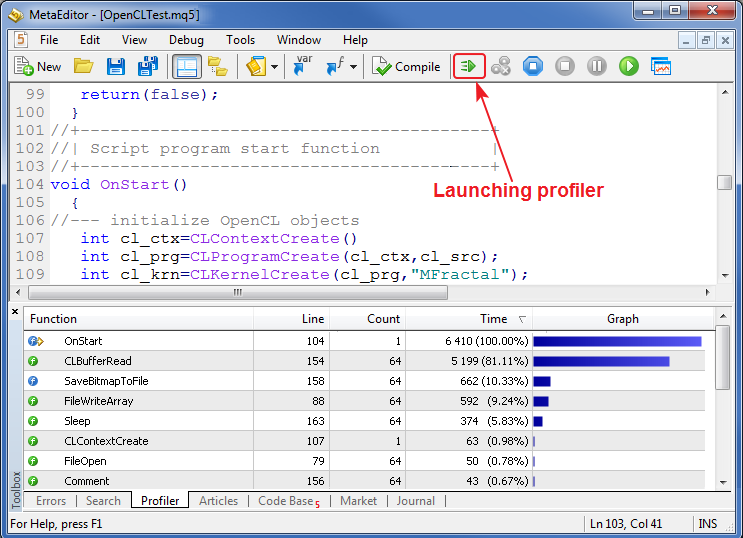Image resolution: width=743 pixels, height=538 pixels.
Task: Sort by the Line column header
Action: tap(291, 319)
